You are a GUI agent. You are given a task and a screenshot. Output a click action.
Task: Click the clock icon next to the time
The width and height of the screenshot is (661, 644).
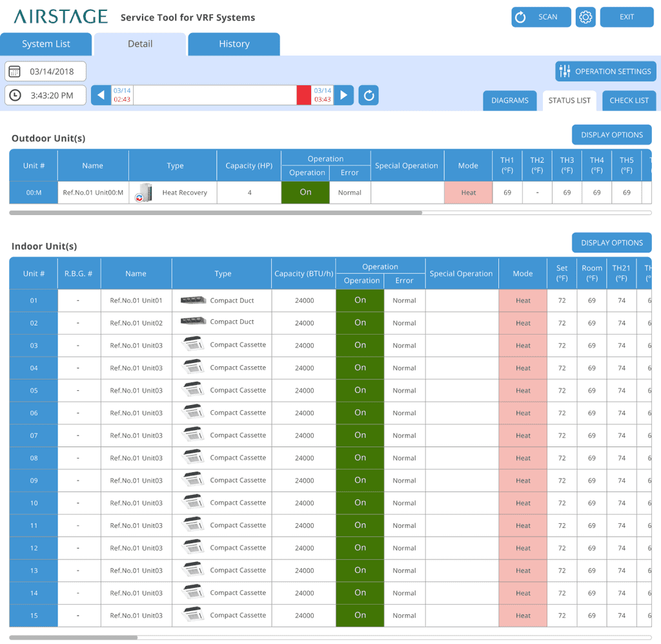click(14, 95)
